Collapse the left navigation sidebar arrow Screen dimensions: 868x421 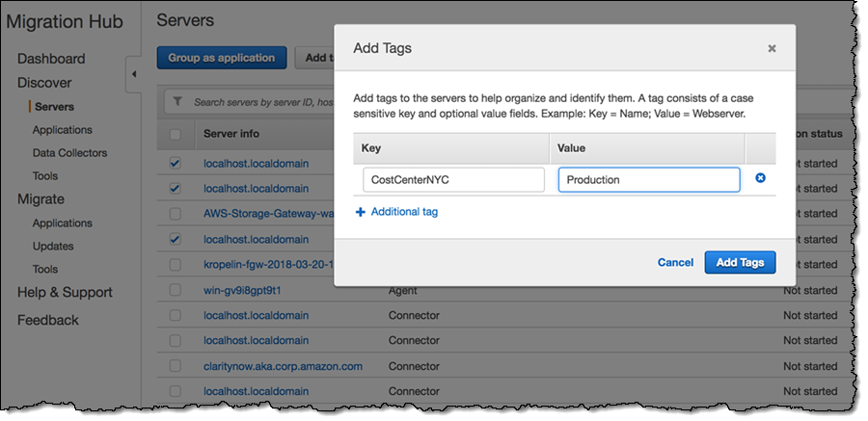tap(132, 74)
